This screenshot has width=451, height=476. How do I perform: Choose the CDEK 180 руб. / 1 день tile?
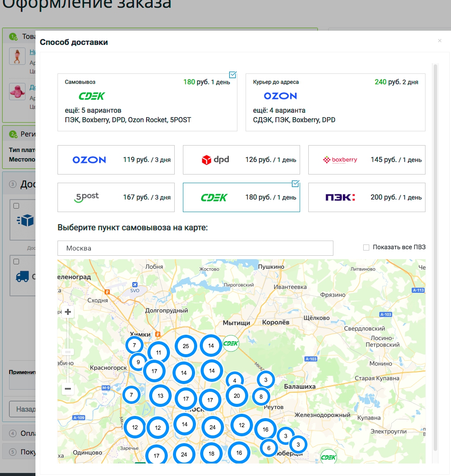241,197
